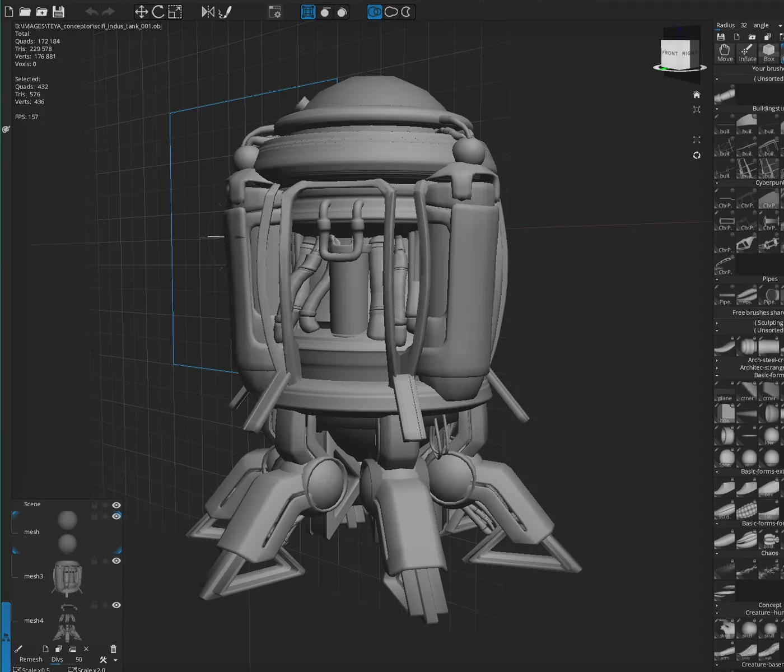
Task: Toggle Scene visibility eye icon
Action: [116, 505]
